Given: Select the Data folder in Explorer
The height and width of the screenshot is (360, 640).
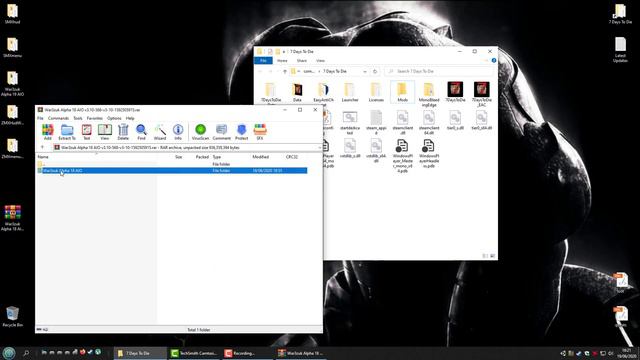Looking at the screenshot, I should point(297,92).
